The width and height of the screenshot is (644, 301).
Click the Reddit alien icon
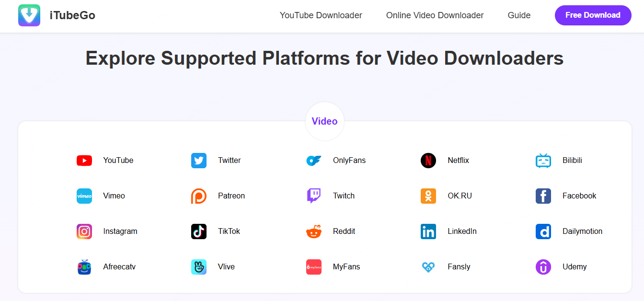point(314,232)
